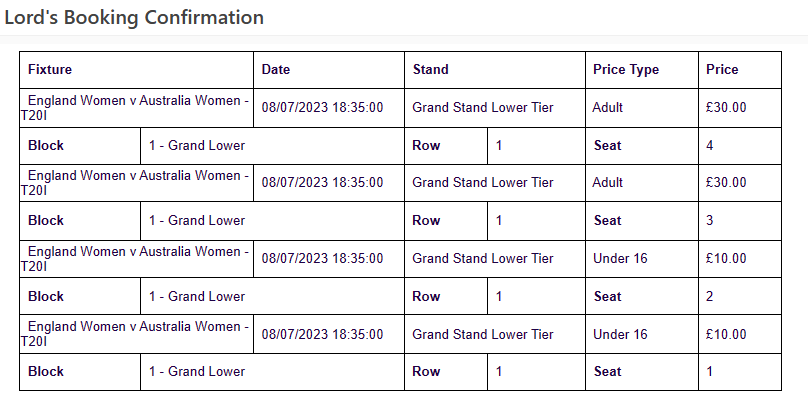The width and height of the screenshot is (808, 397).
Task: Select the first £30.00 price cell
Action: pos(739,108)
